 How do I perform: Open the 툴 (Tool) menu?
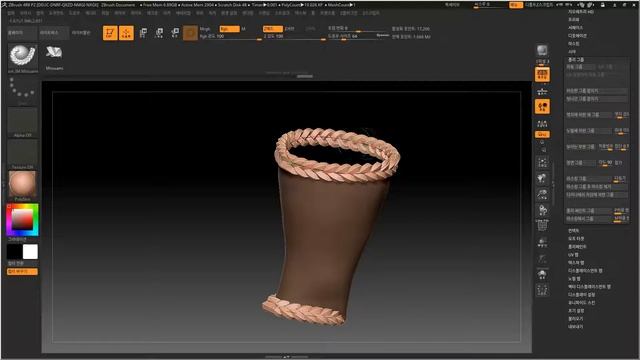pyautogui.click(x=313, y=13)
